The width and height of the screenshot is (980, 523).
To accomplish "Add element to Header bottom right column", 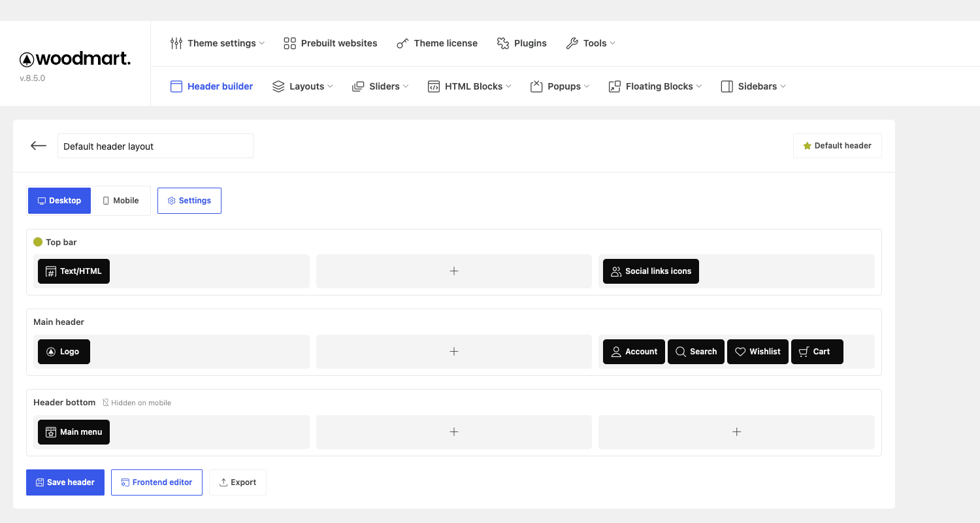I will pos(736,432).
